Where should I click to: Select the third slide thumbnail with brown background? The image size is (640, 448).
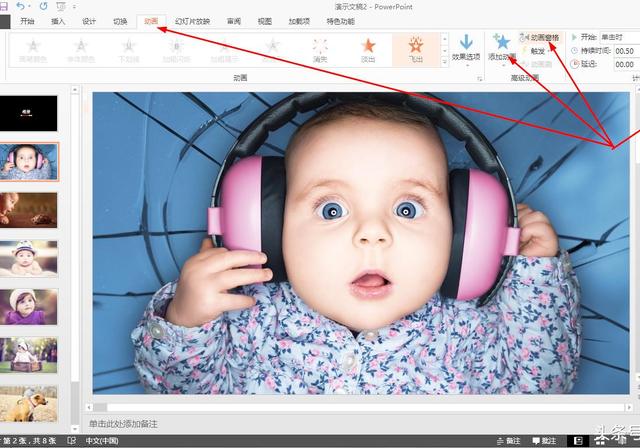tap(29, 210)
